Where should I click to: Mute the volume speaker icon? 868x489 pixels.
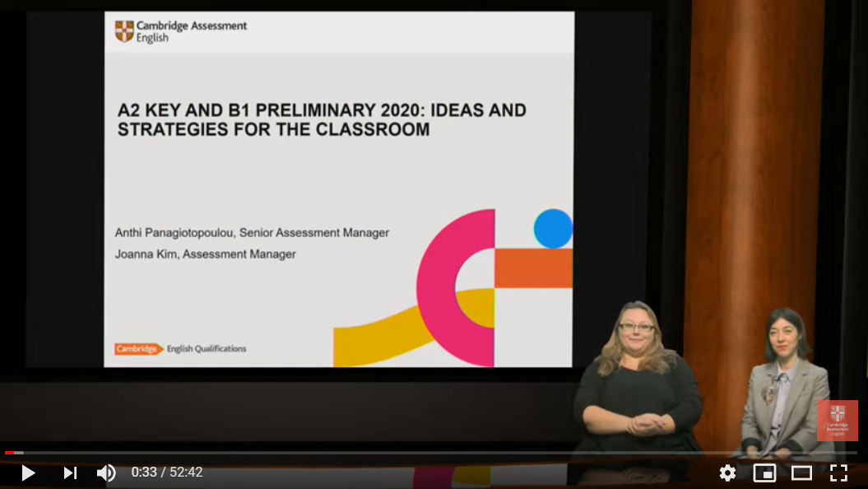point(106,473)
